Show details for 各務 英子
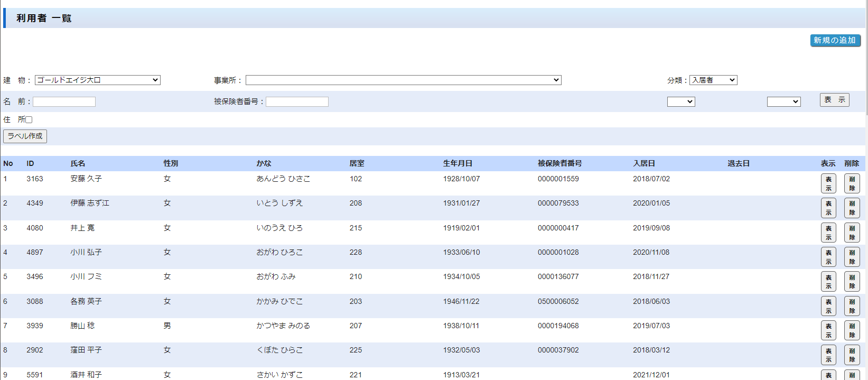The height and width of the screenshot is (380, 868). point(828,306)
